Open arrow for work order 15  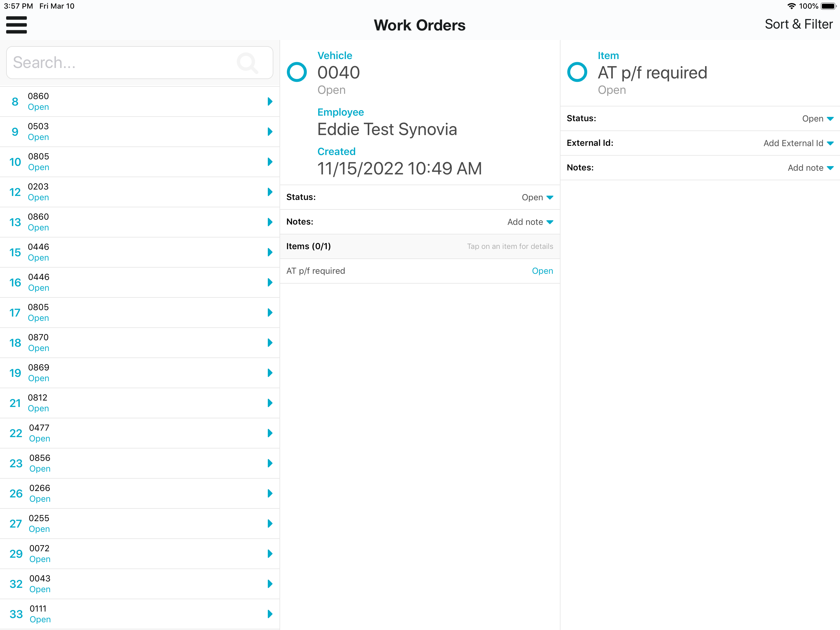pyautogui.click(x=270, y=252)
